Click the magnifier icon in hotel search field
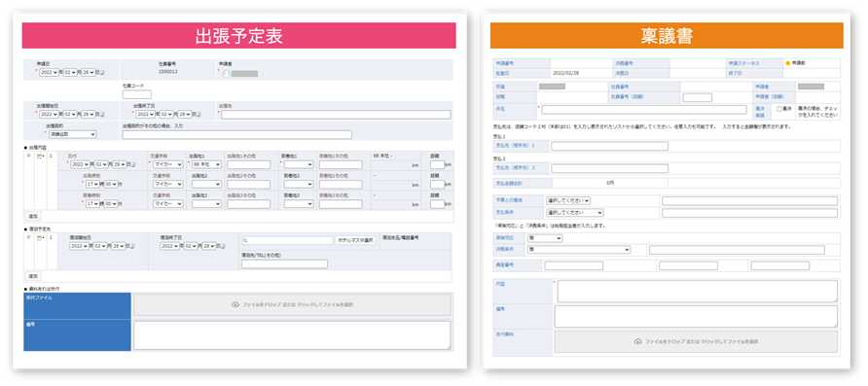The height and width of the screenshot is (386, 868). point(245,240)
